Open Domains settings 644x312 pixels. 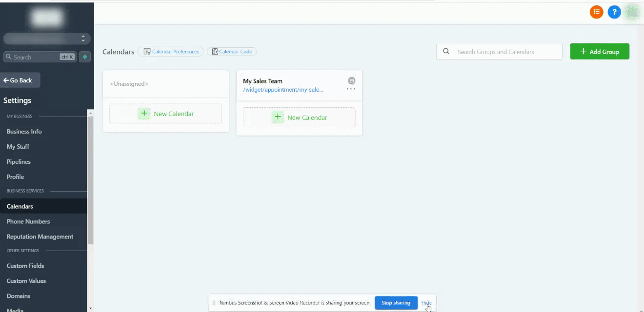coord(19,296)
